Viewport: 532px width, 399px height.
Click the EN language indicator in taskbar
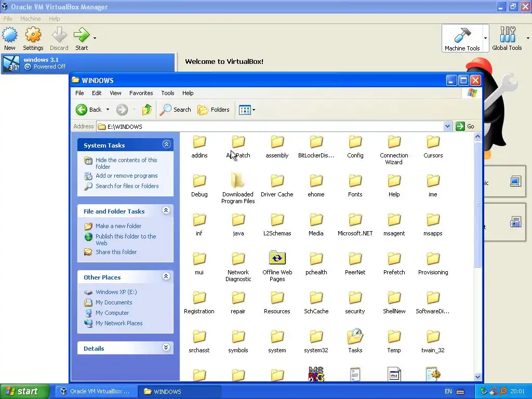pos(448,391)
